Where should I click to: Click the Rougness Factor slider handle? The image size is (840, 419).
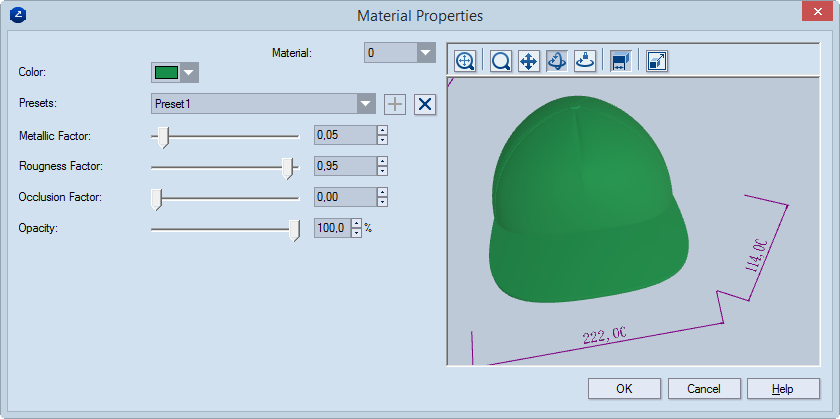(x=288, y=168)
